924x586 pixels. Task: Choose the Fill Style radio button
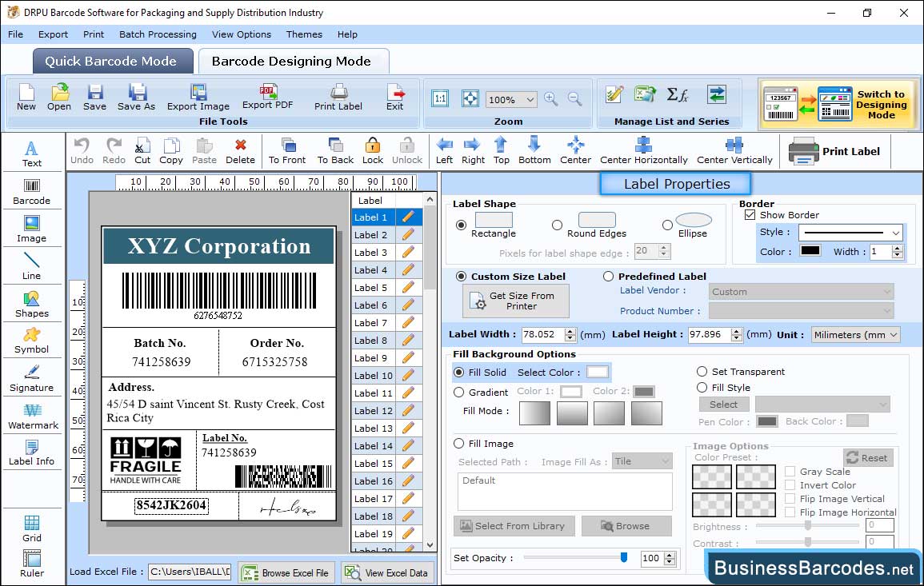click(702, 388)
